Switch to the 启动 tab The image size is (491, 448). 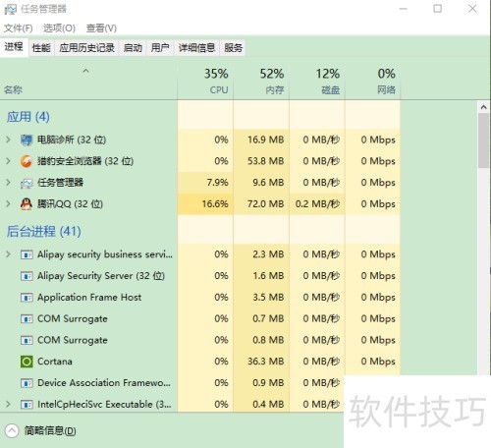point(133,48)
